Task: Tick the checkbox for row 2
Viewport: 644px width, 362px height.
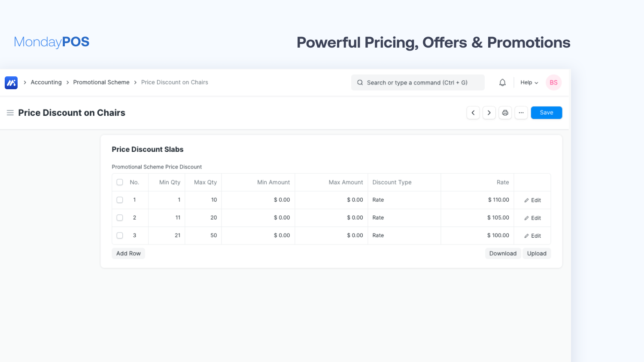Action: 120,218
